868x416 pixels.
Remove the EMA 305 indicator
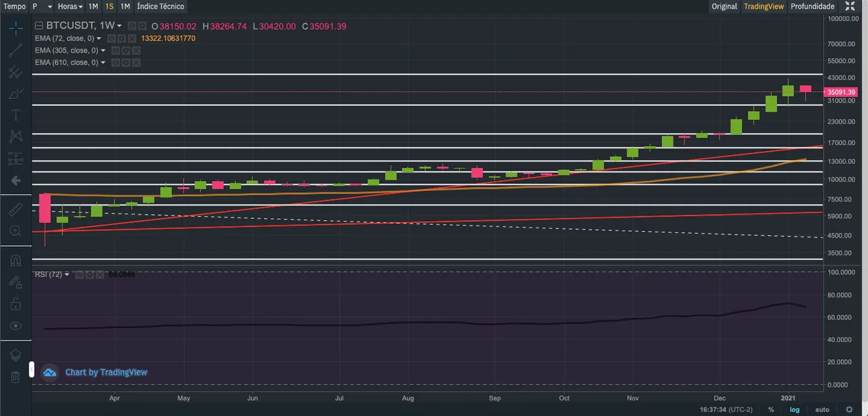[x=136, y=50]
